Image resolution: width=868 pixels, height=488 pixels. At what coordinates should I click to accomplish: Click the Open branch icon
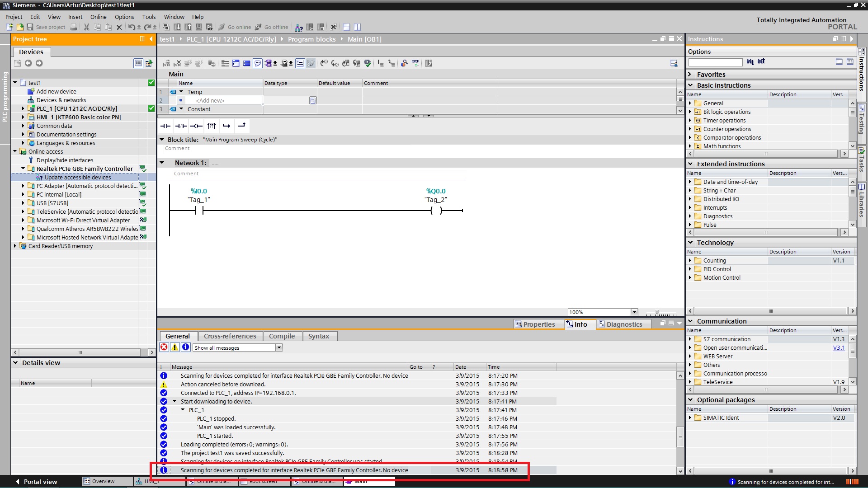[x=226, y=126]
